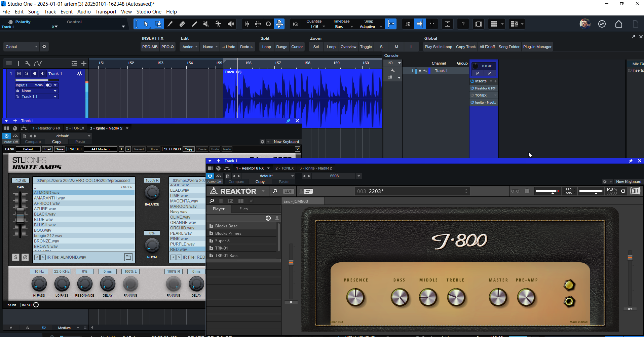Open the Action dropdown under Edit
644x337 pixels.
point(190,47)
